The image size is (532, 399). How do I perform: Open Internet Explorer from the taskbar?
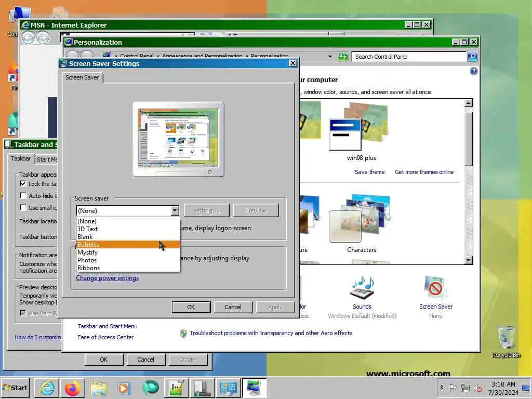tap(47, 388)
